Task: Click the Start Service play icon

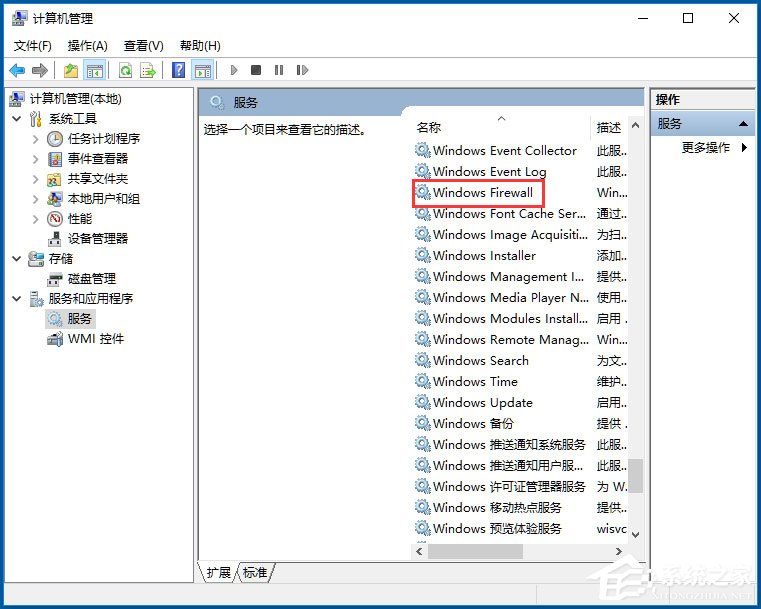Action: 234,70
